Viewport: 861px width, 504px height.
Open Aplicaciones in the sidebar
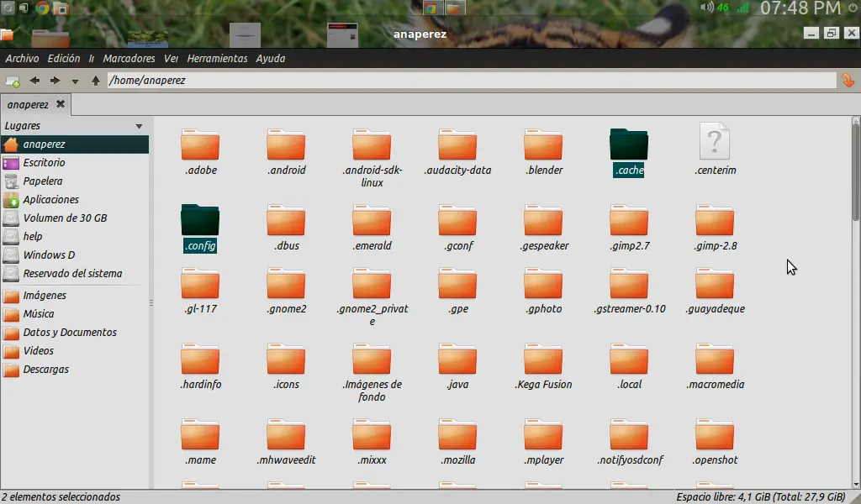[75, 200]
